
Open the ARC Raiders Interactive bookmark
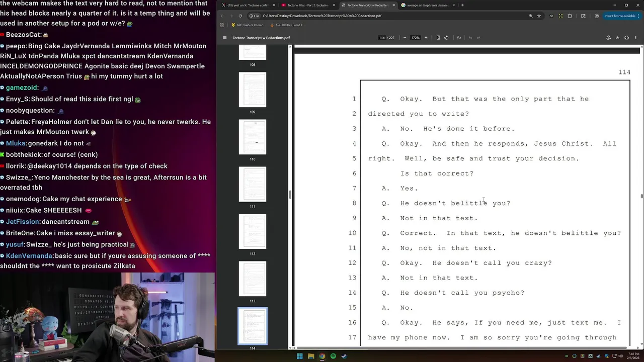coord(248,25)
